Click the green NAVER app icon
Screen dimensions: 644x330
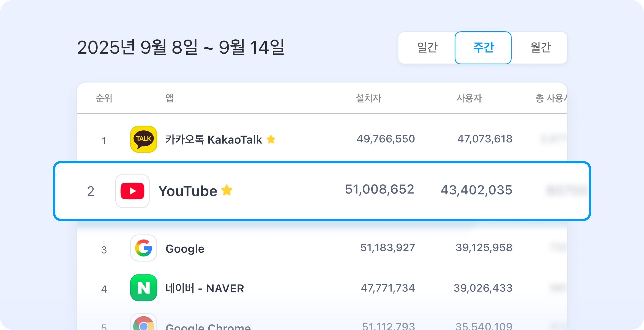tap(143, 288)
